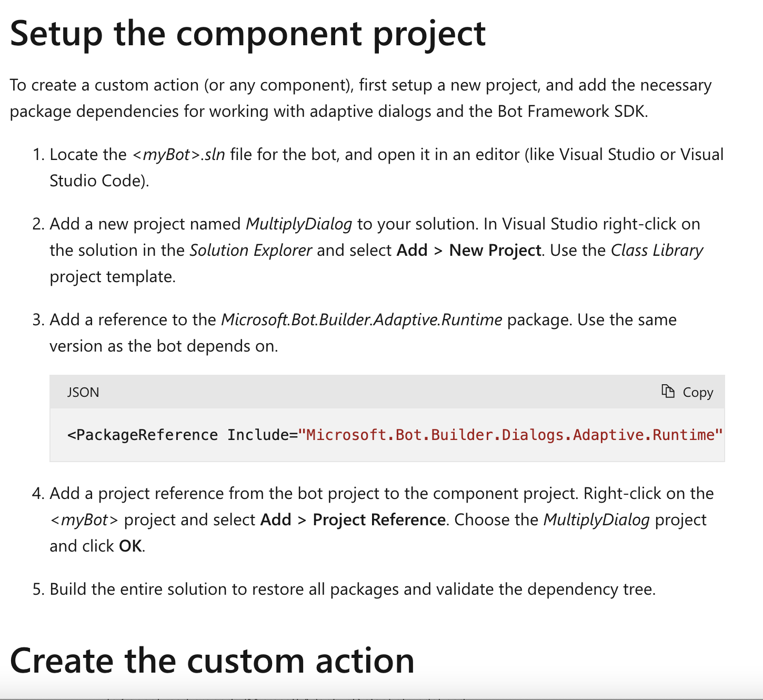
Task: Click the italic <myBot>.sln text in step 1
Action: point(179,155)
